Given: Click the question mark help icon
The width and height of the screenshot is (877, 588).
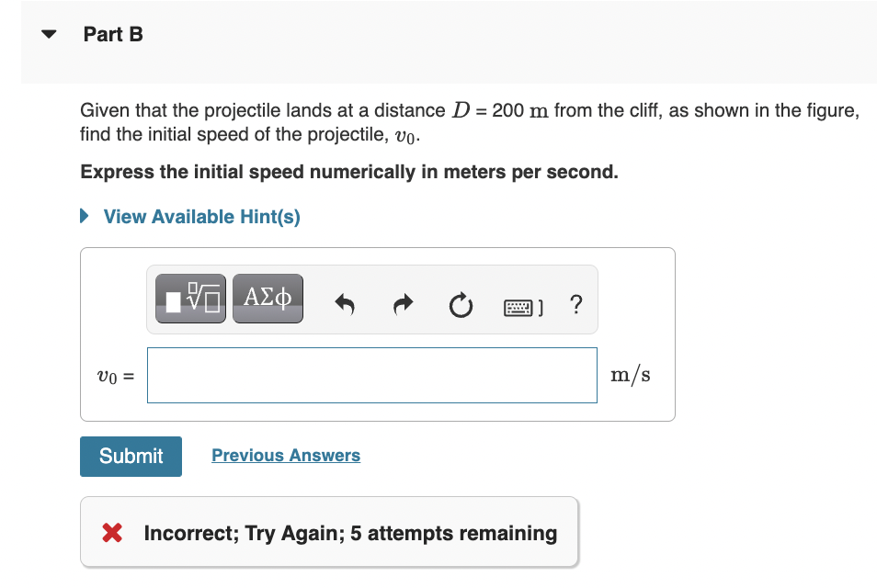Looking at the screenshot, I should pos(575,305).
